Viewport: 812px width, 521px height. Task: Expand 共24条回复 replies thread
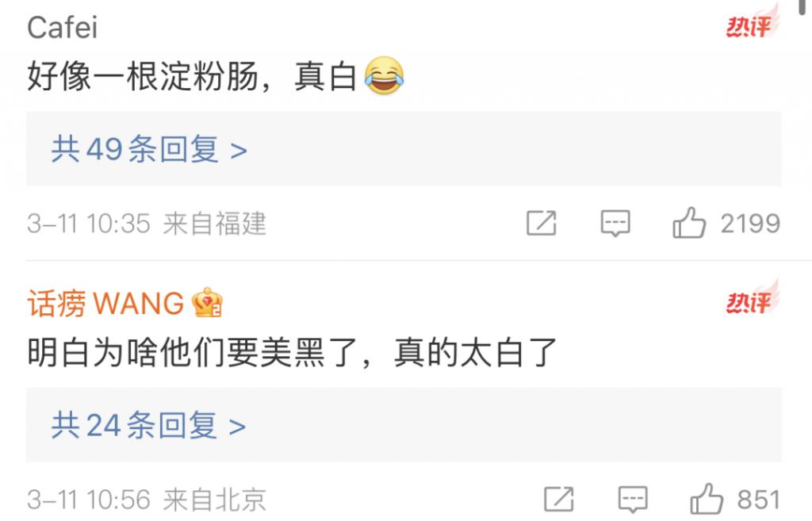tap(404, 425)
